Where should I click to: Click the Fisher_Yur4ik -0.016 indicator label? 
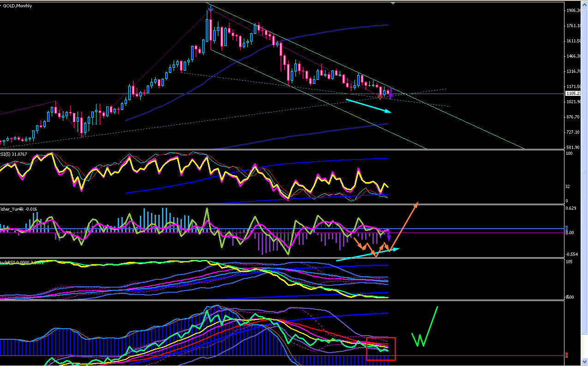[x=18, y=209]
